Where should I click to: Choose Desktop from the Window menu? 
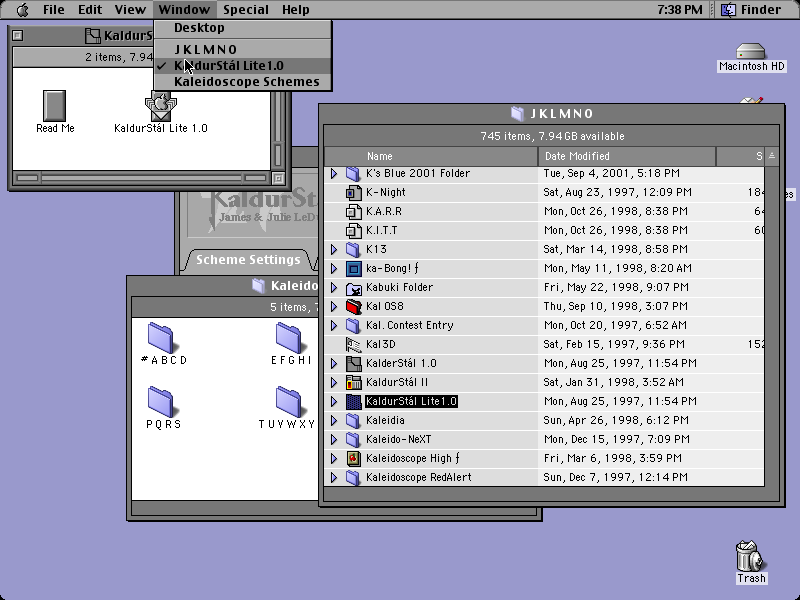[243, 28]
